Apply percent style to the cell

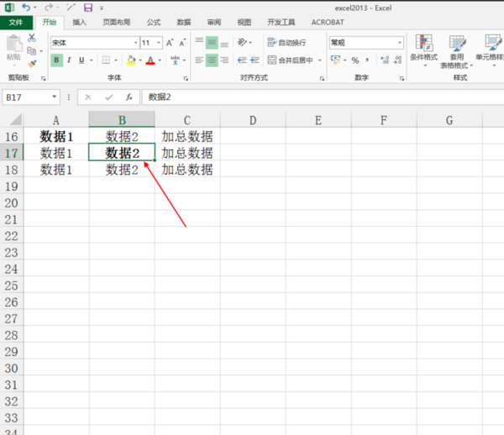[x=354, y=60]
